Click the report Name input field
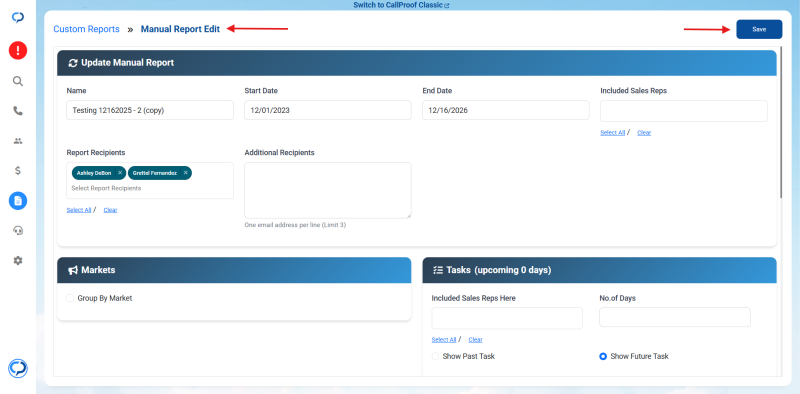 click(150, 110)
